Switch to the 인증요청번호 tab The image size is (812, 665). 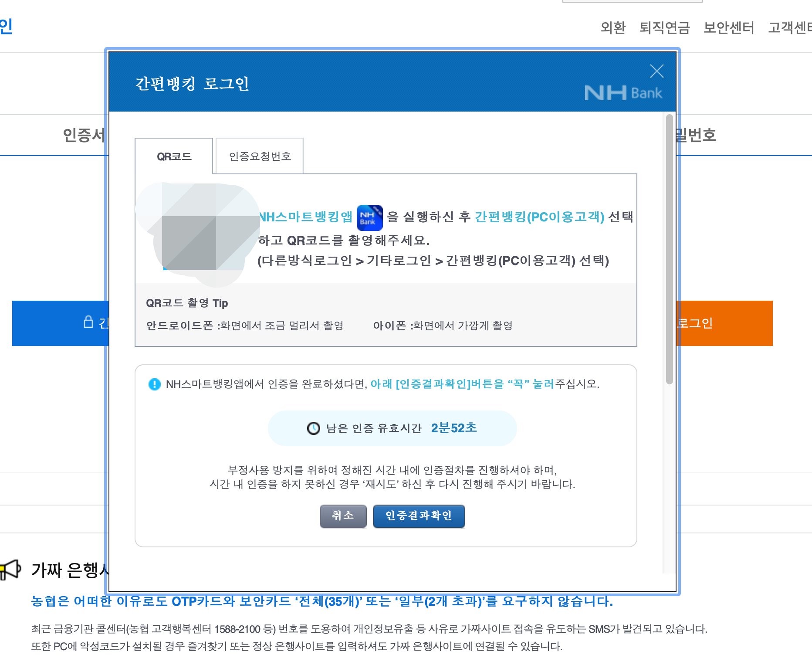point(260,156)
